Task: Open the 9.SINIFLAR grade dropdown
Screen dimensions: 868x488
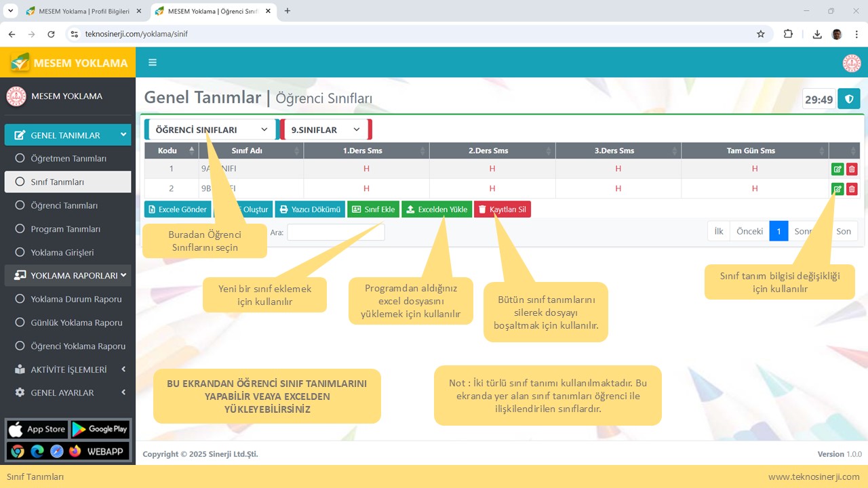Action: click(x=325, y=129)
